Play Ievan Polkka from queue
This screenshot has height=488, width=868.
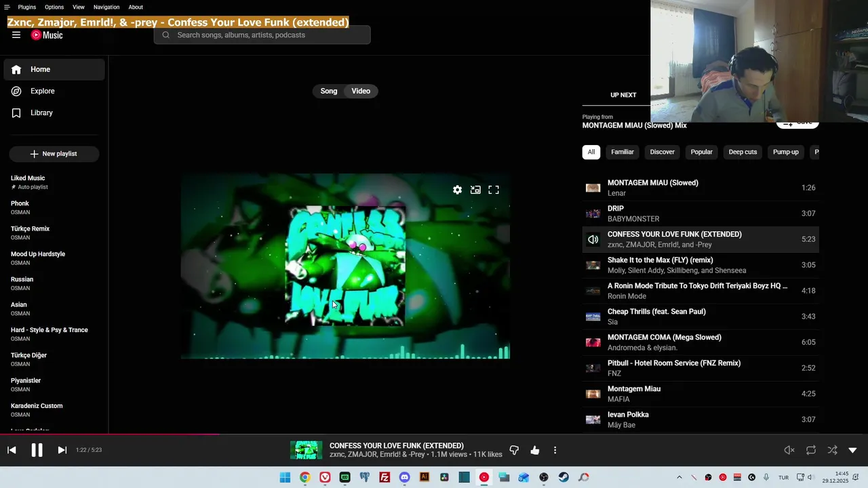click(x=701, y=420)
